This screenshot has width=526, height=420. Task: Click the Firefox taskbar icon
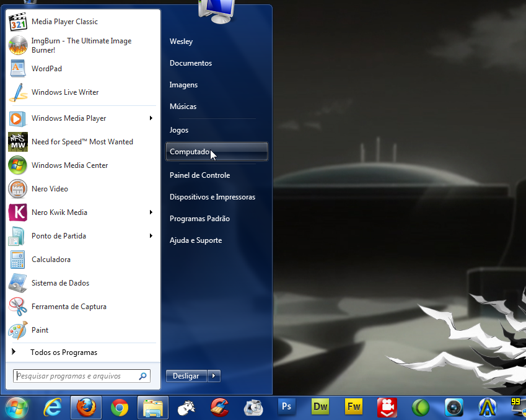[x=85, y=408]
